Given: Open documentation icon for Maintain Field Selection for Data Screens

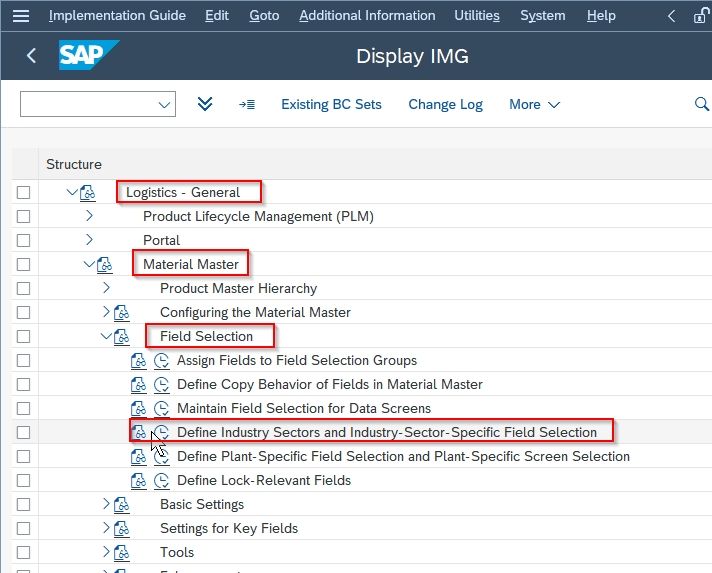Looking at the screenshot, I should (x=138, y=409).
